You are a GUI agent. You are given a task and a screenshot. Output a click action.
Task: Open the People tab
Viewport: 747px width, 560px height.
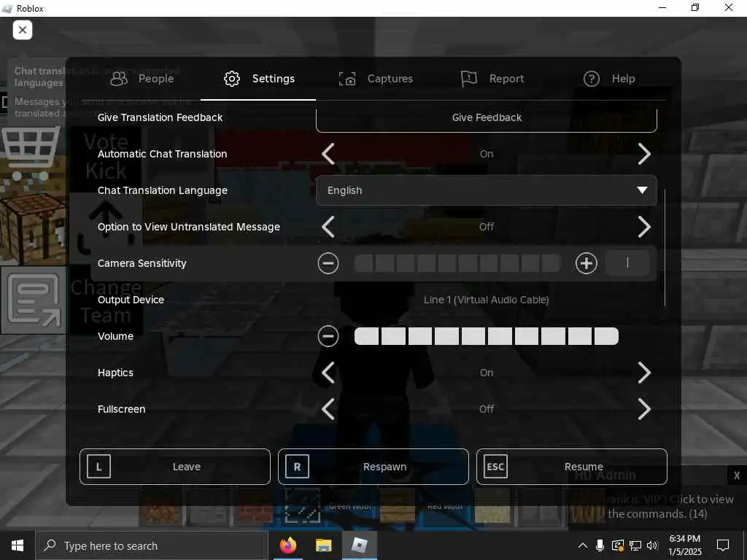click(142, 79)
